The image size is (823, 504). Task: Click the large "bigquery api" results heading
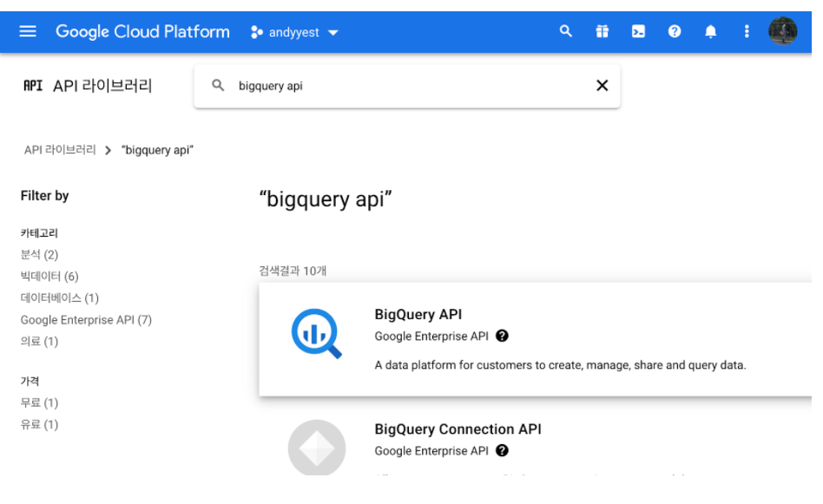pos(326,200)
